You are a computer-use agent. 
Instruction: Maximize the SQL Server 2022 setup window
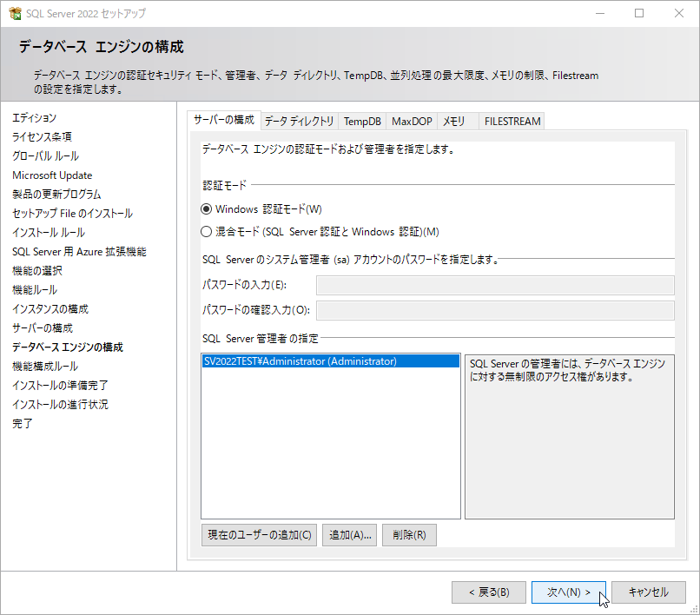639,13
